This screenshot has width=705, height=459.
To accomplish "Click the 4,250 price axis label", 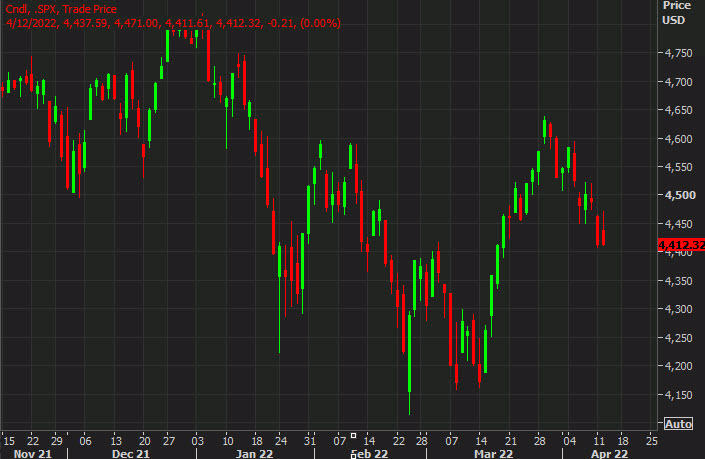I will (x=678, y=338).
